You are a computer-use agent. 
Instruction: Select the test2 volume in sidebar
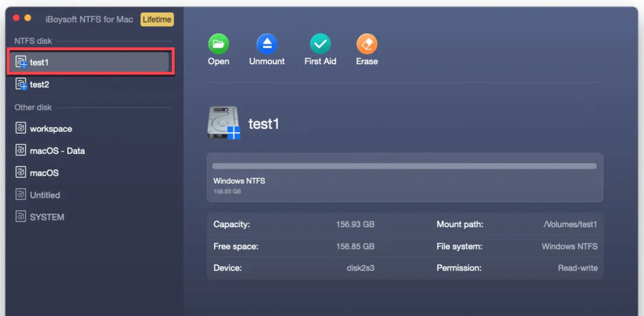40,84
